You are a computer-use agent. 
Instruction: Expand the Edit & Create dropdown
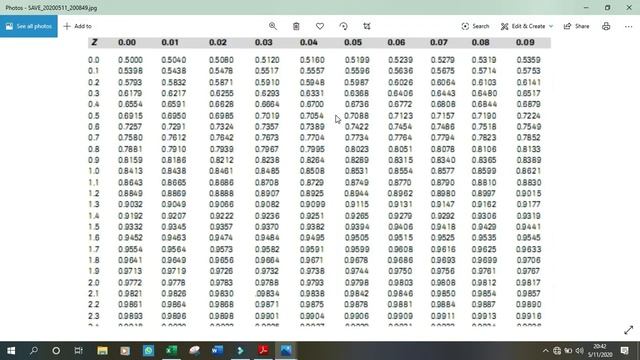(527, 26)
